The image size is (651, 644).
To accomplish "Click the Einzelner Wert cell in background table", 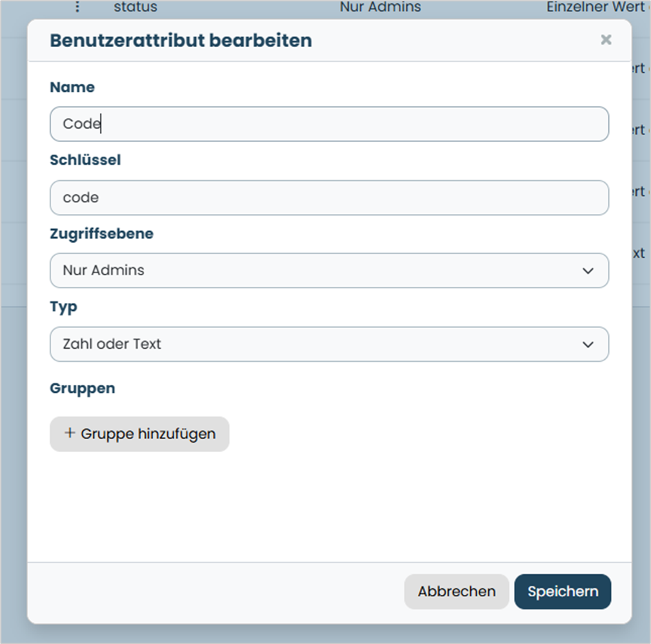I will point(595,6).
